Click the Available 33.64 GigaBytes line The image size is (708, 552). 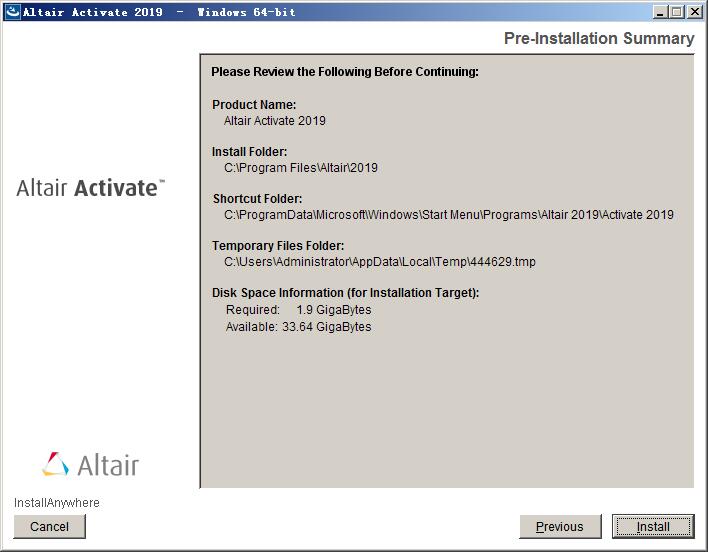point(298,326)
